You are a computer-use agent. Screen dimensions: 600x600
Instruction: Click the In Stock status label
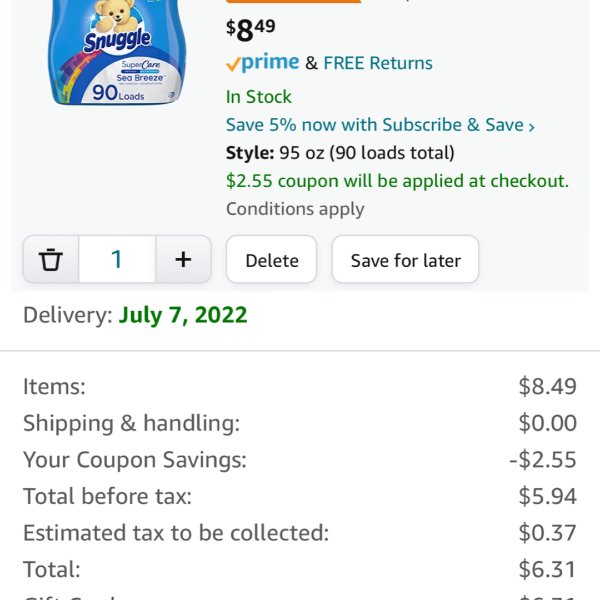(259, 96)
